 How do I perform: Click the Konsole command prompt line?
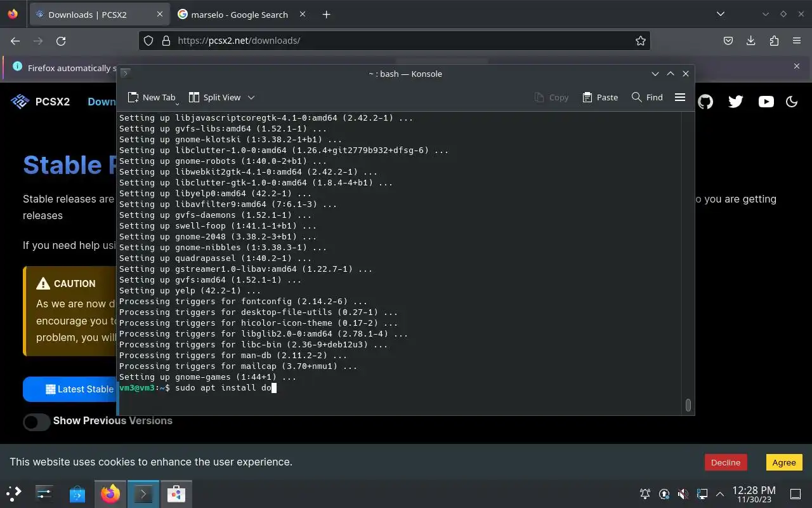[x=198, y=387]
